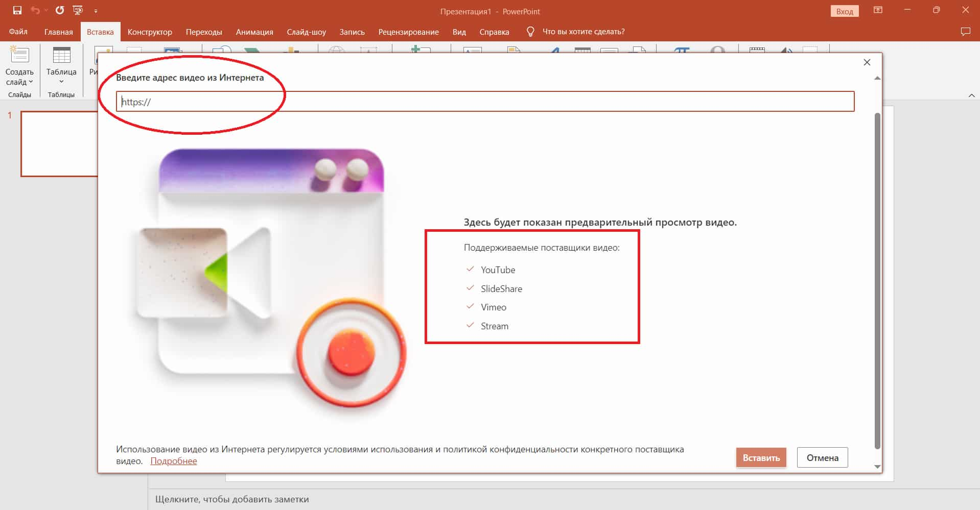The height and width of the screenshot is (510, 980).
Task: Click the Таблица grid icon
Action: [x=61, y=55]
